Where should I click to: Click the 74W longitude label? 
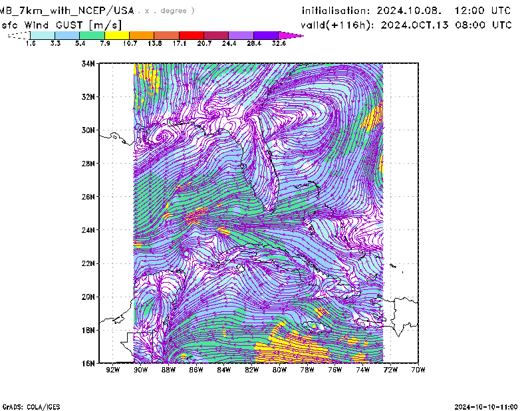[x=362, y=370]
